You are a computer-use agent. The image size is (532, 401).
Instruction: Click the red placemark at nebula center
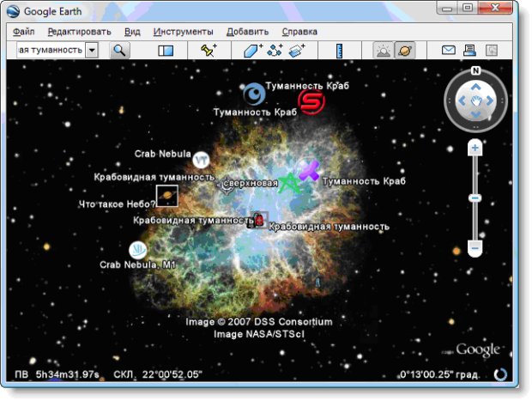click(259, 219)
